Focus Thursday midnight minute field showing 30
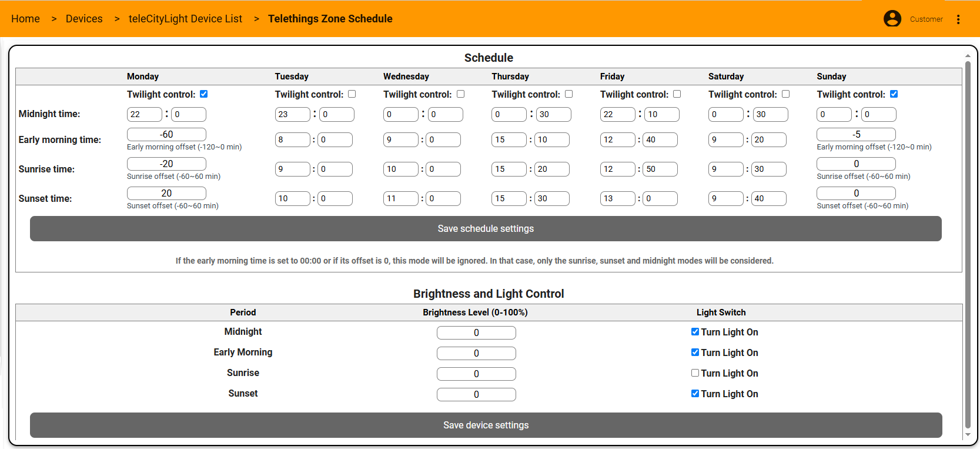The image size is (980, 449). (553, 114)
